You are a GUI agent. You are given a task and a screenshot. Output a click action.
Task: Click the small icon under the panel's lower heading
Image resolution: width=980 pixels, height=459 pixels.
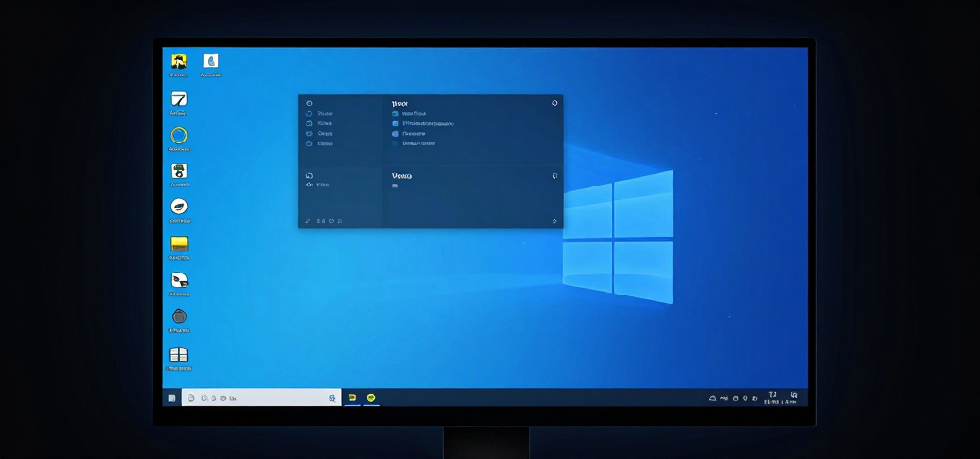(x=395, y=186)
